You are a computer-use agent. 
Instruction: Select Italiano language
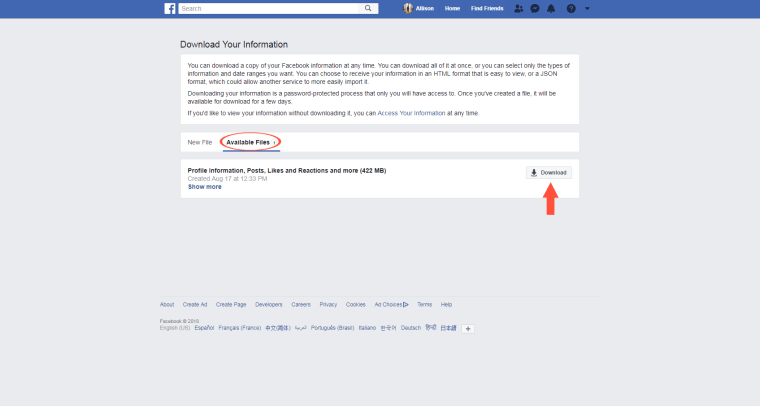coord(367,328)
